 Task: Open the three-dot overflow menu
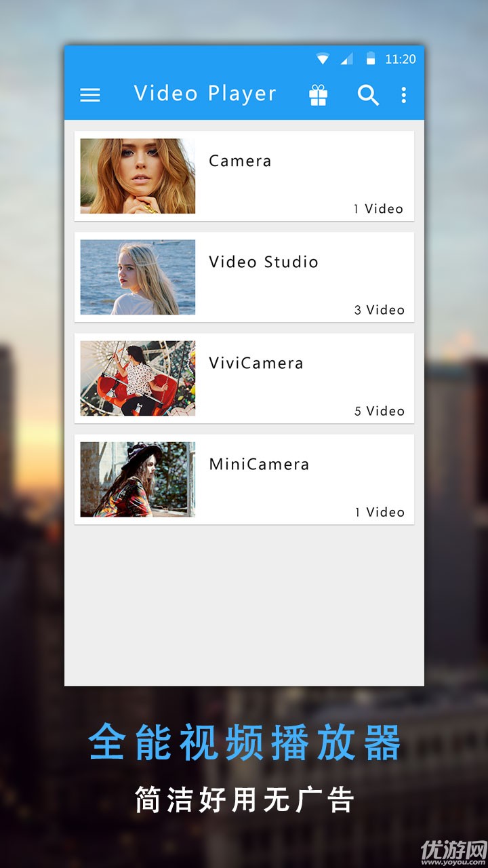pyautogui.click(x=404, y=96)
